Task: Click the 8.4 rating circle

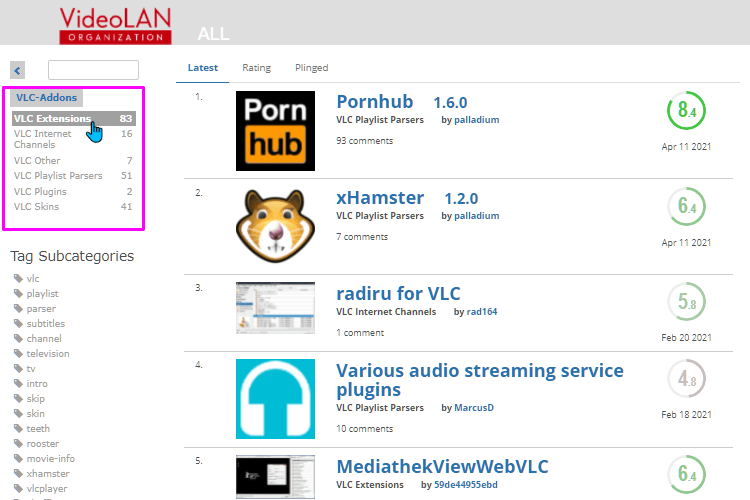Action: 686,111
